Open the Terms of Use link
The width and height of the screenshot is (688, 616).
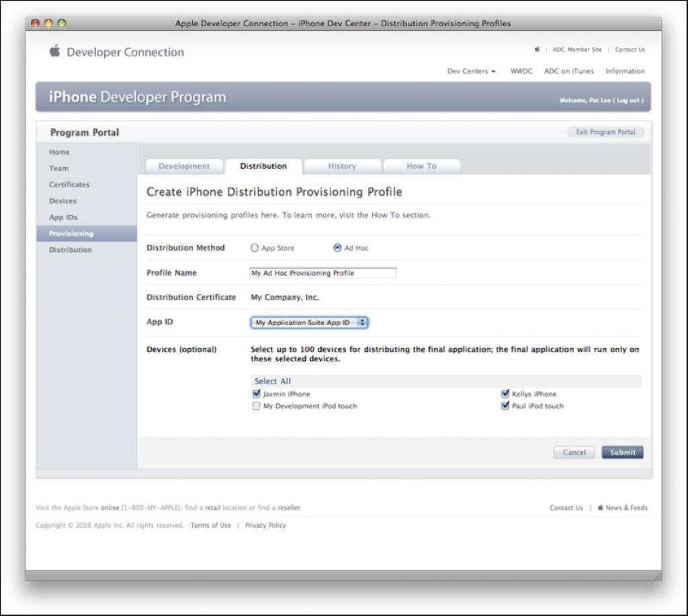click(x=210, y=525)
